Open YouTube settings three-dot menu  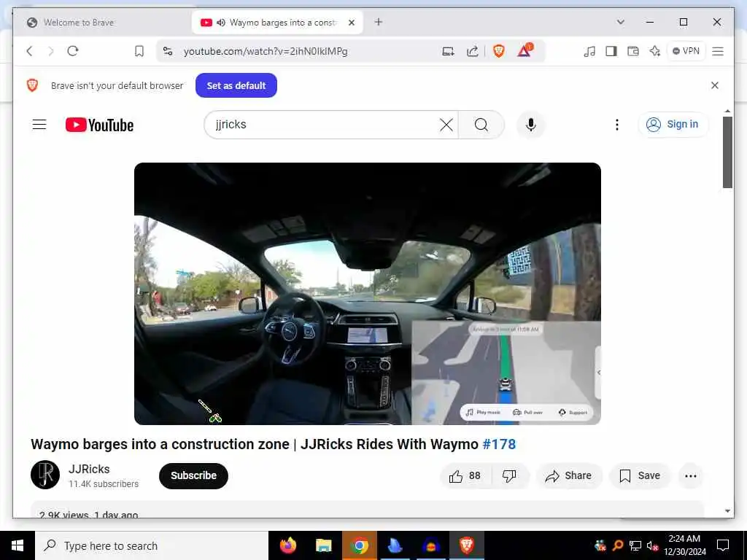[617, 125]
